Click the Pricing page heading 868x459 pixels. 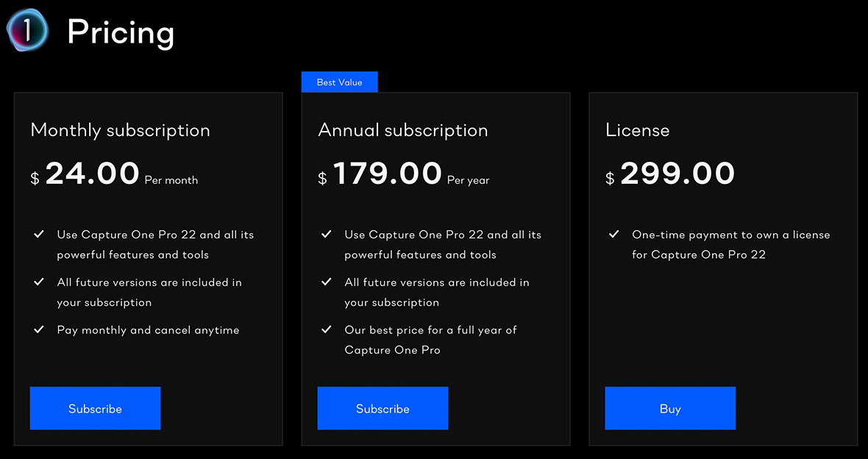tap(120, 31)
